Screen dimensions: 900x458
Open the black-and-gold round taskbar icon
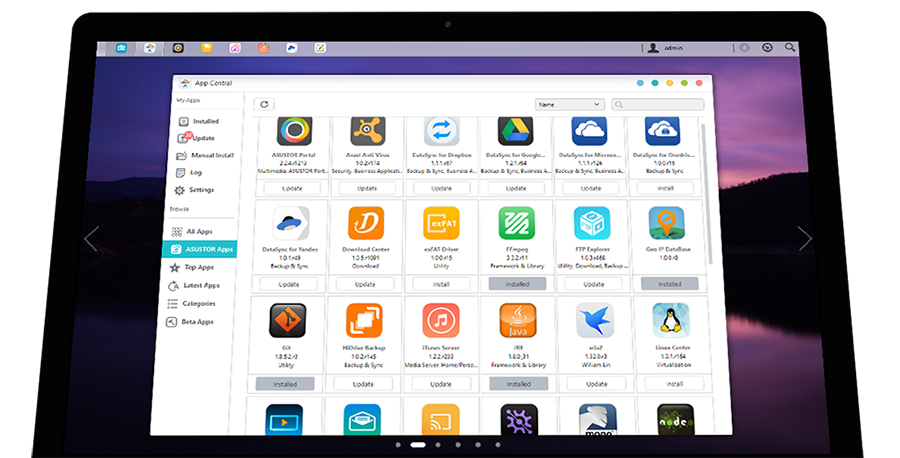pyautogui.click(x=178, y=48)
